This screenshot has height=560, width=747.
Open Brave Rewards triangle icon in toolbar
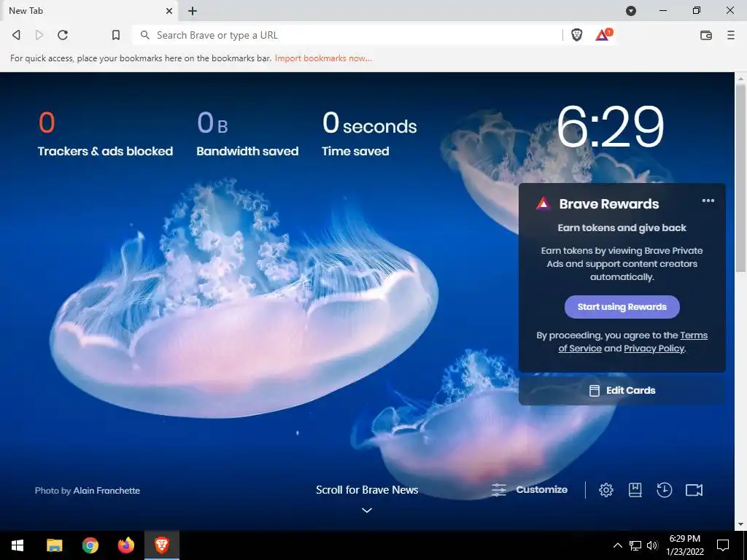pos(603,35)
